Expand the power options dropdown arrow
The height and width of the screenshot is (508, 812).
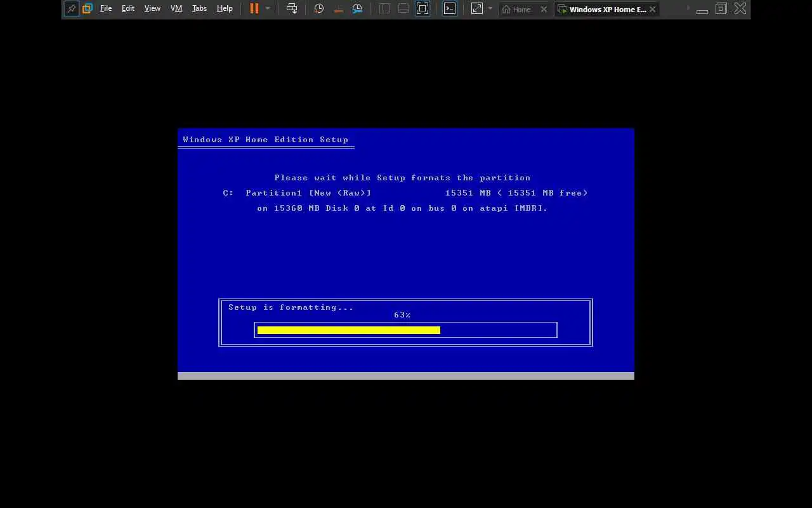pyautogui.click(x=268, y=9)
